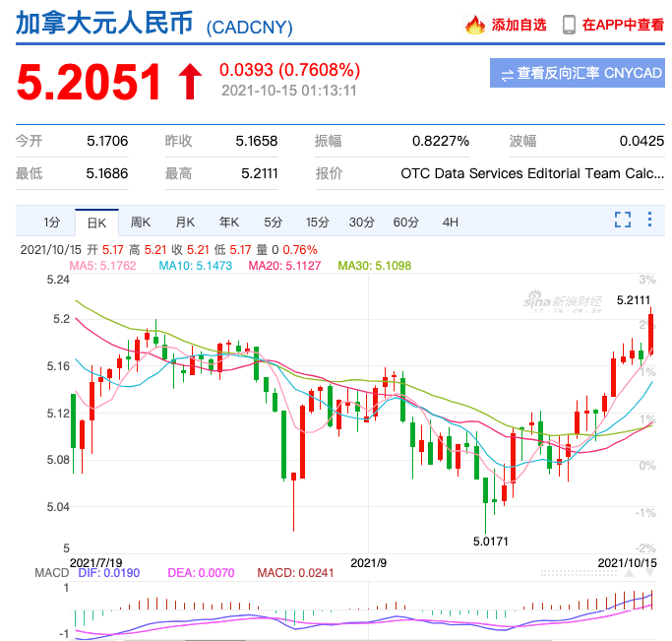Switch to the 4H chart tab
The width and height of the screenshot is (672, 641).
[x=451, y=222]
